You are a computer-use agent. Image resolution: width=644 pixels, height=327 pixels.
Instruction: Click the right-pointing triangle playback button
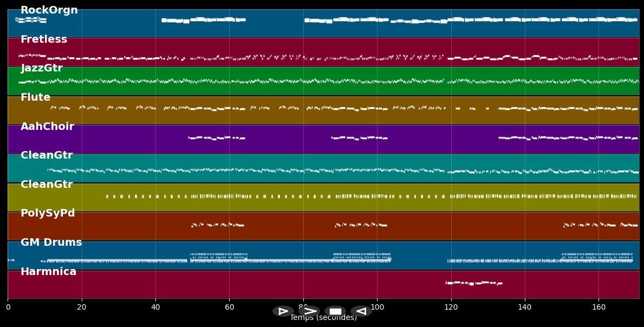[x=283, y=311]
